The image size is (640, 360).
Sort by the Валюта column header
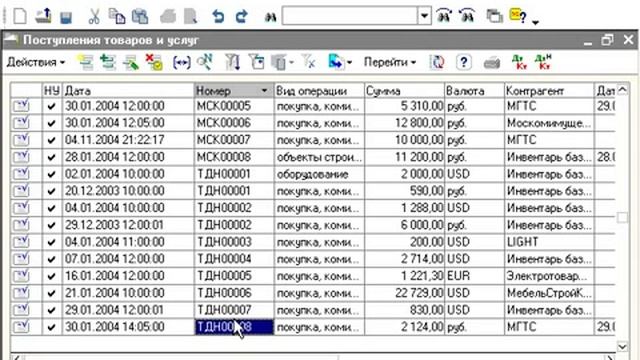[x=474, y=91]
